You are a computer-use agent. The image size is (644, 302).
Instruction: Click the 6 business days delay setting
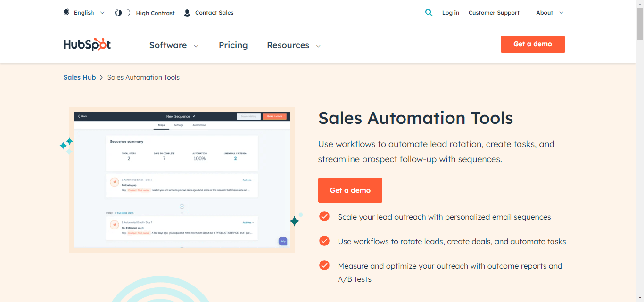pos(124,213)
